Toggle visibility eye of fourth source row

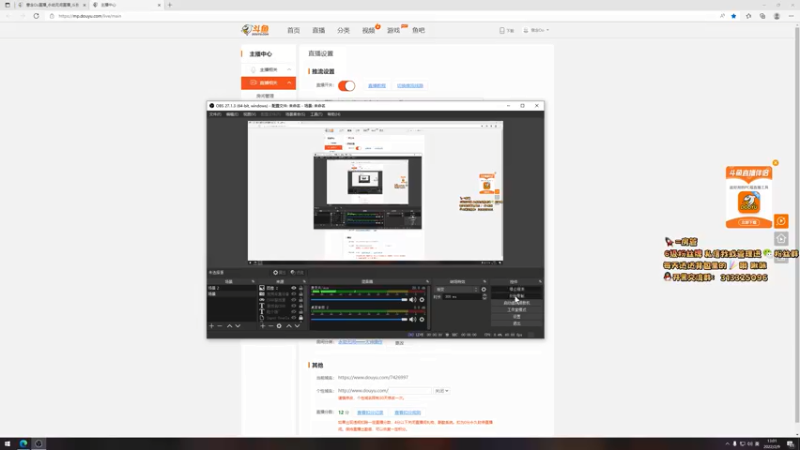[293, 306]
